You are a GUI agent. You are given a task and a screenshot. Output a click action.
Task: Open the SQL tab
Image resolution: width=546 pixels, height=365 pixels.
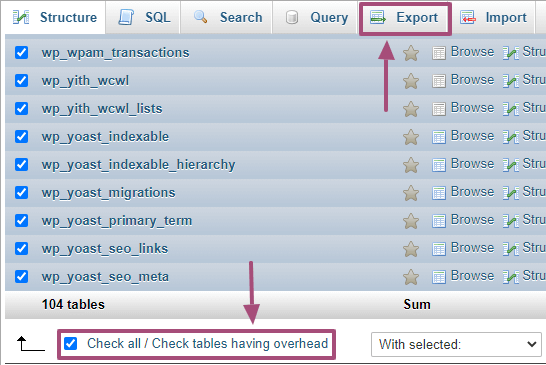(144, 17)
